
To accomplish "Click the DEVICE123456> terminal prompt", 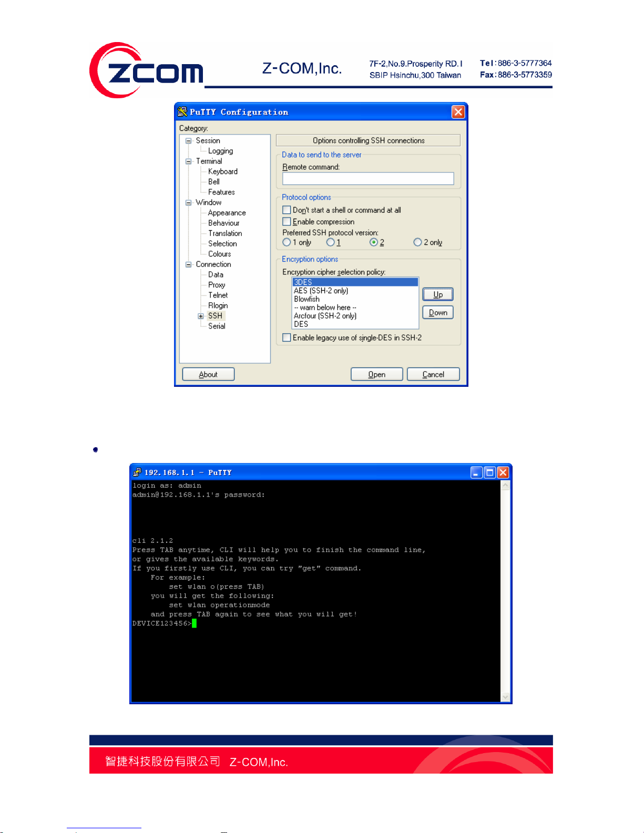I will [162, 623].
